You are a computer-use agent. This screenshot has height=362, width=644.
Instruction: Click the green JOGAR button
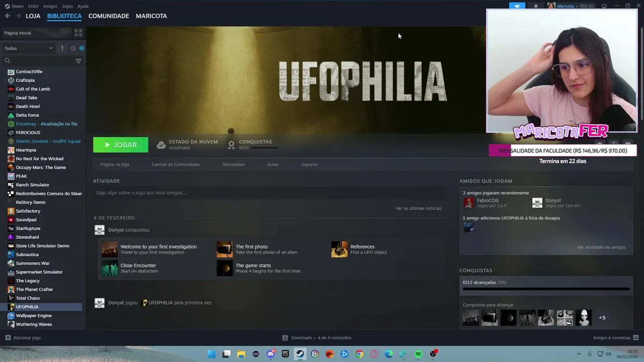tap(121, 145)
